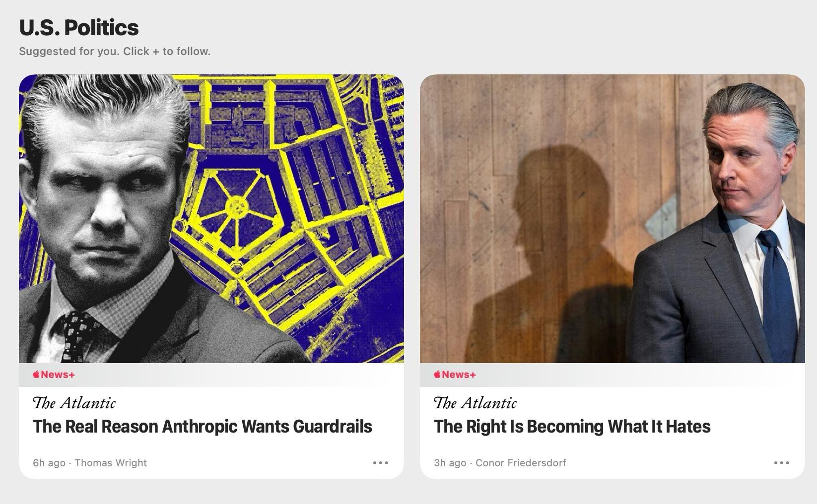This screenshot has width=817, height=504.
Task: Click author name Thomas Wright
Action: coord(111,463)
